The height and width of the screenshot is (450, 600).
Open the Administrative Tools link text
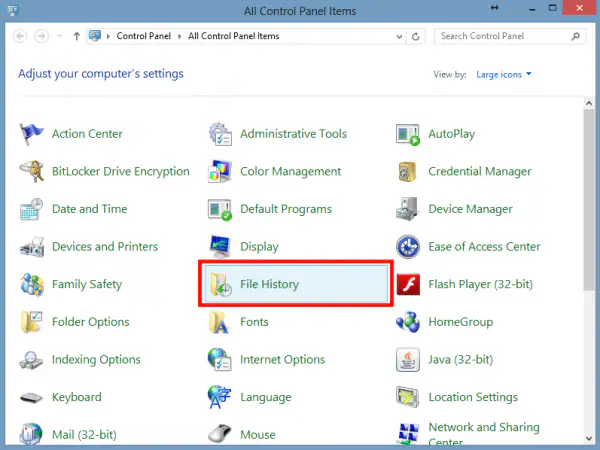tap(293, 134)
